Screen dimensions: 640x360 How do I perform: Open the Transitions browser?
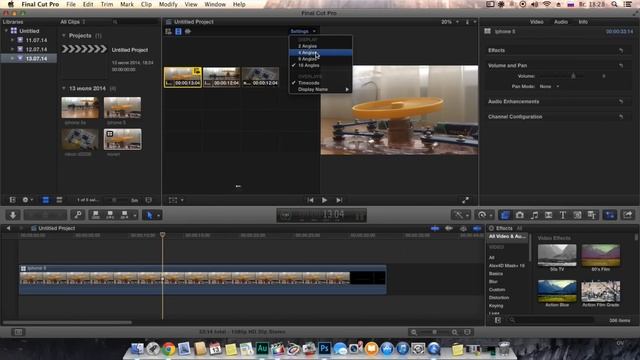tap(548, 215)
